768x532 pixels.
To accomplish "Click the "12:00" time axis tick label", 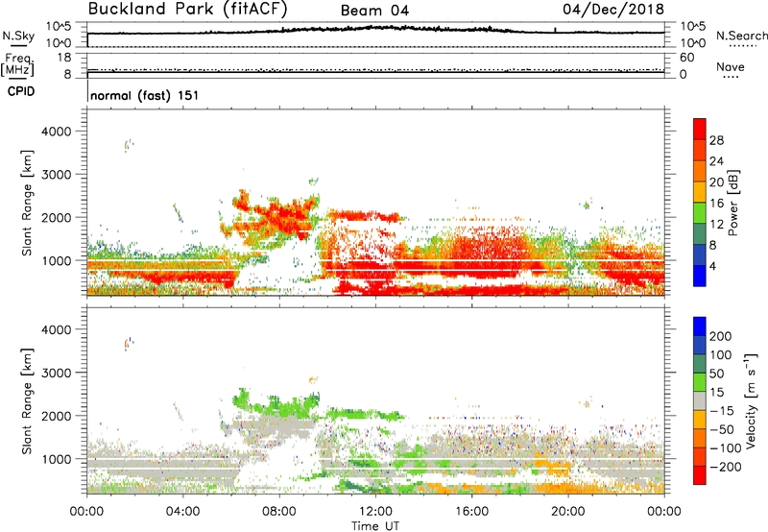I will 375,512.
